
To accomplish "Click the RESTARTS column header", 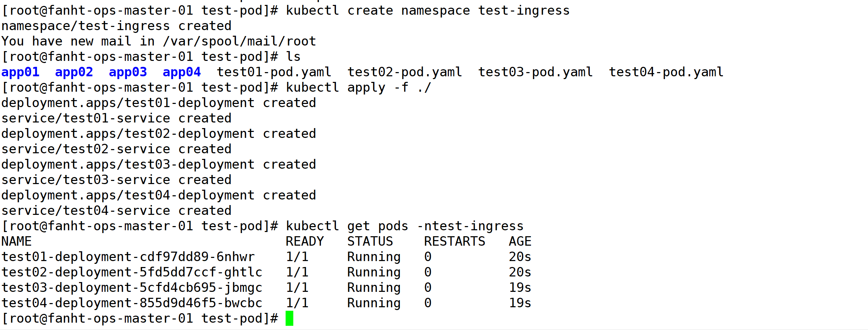I will (x=455, y=241).
